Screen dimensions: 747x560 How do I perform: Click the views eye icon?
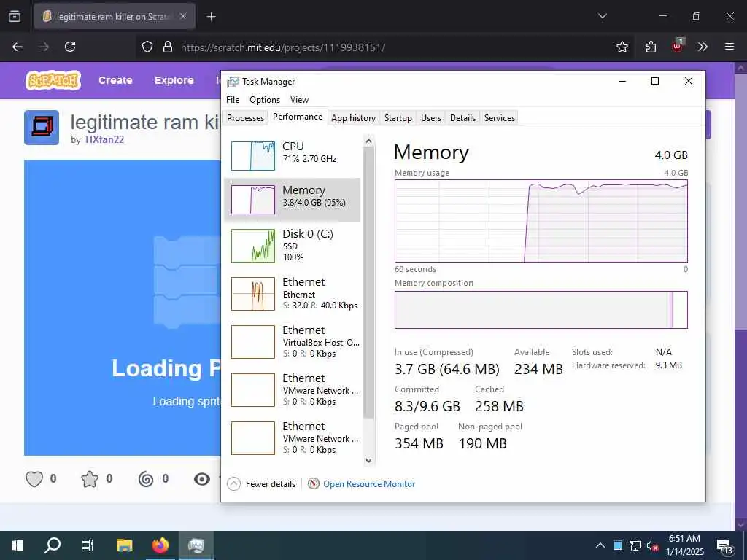[x=202, y=479]
